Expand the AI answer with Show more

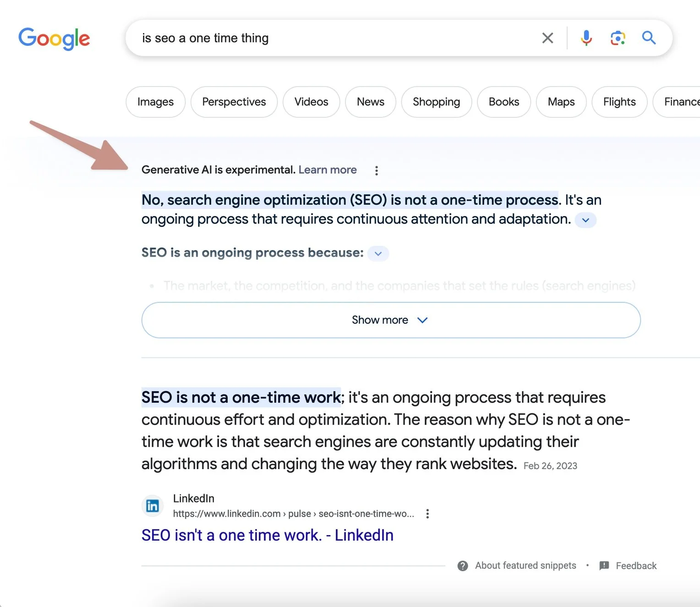pyautogui.click(x=391, y=320)
